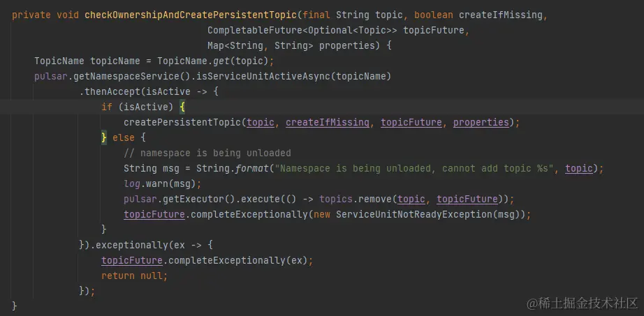Click 'completeExceptionally(ex)' call

click(x=237, y=261)
